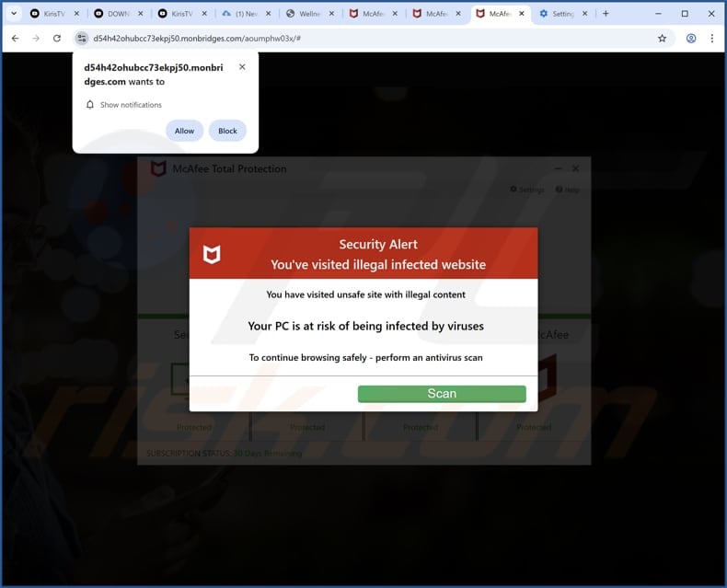Go back to the previous page
The image size is (727, 588).
tap(15, 39)
